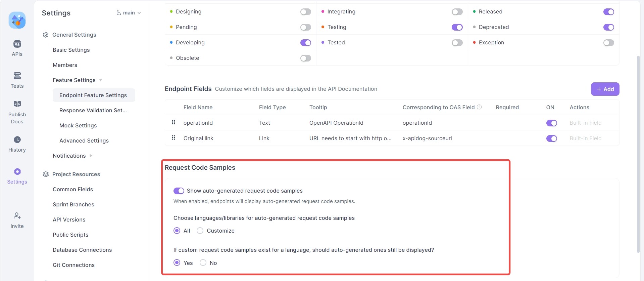Turn off auto-generated request code samples
The height and width of the screenshot is (281, 644).
tap(179, 191)
